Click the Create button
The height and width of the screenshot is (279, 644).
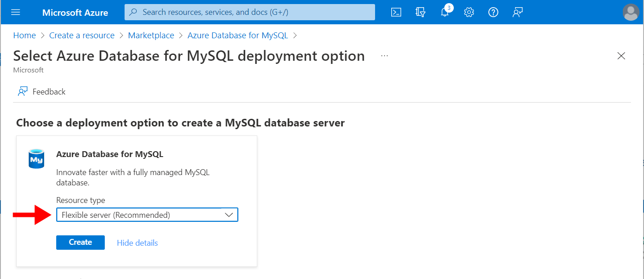point(80,242)
